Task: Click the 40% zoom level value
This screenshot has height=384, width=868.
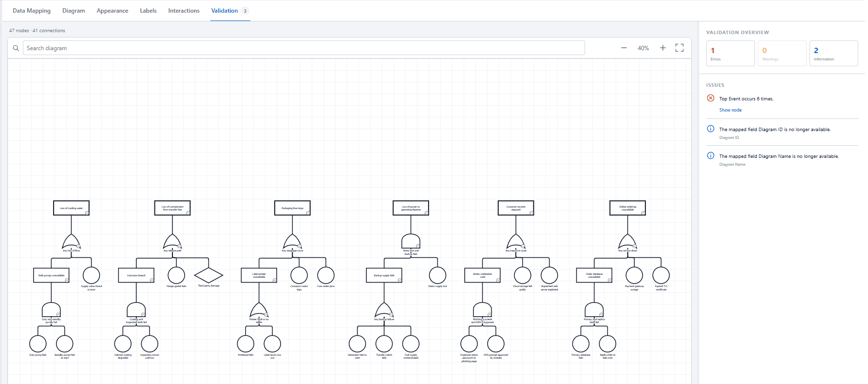Action: (643, 48)
